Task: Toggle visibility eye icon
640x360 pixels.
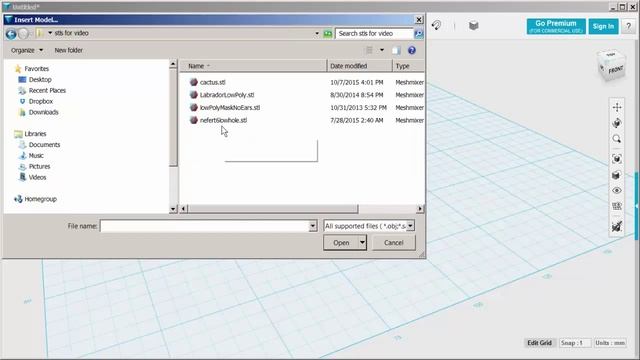Action: click(617, 191)
